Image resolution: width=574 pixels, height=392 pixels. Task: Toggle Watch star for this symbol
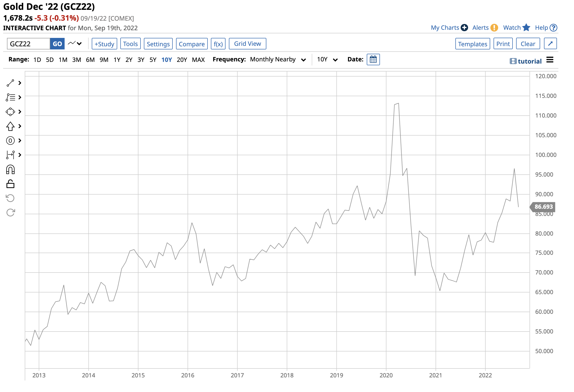(x=526, y=28)
